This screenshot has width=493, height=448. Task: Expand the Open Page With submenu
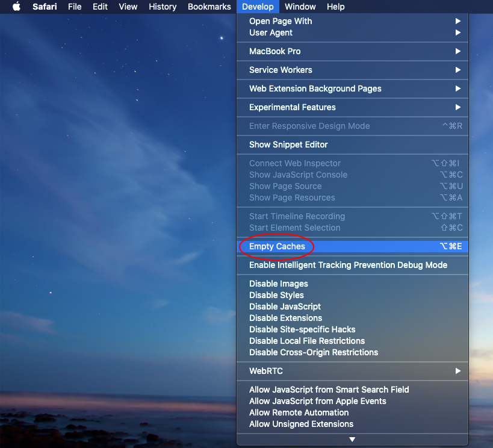point(353,21)
